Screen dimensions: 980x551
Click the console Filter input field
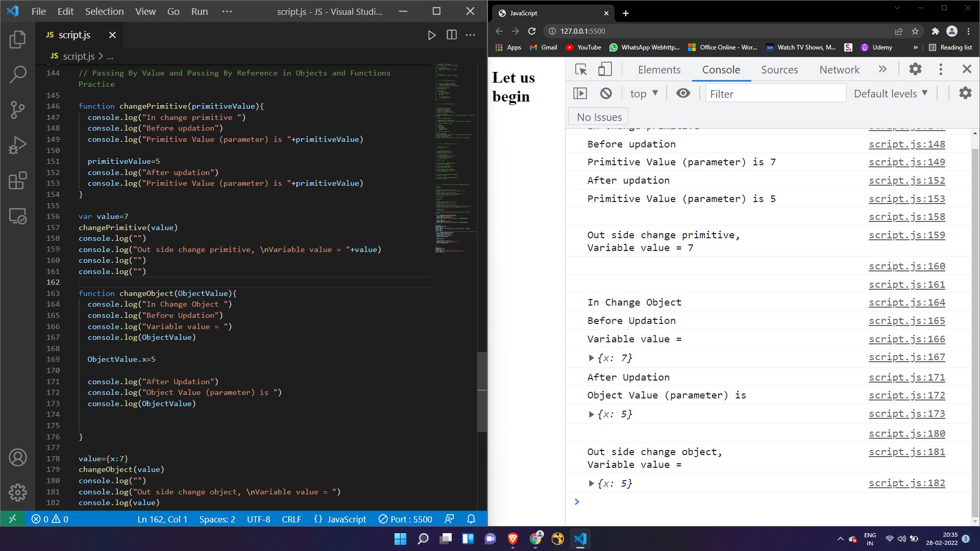[775, 94]
